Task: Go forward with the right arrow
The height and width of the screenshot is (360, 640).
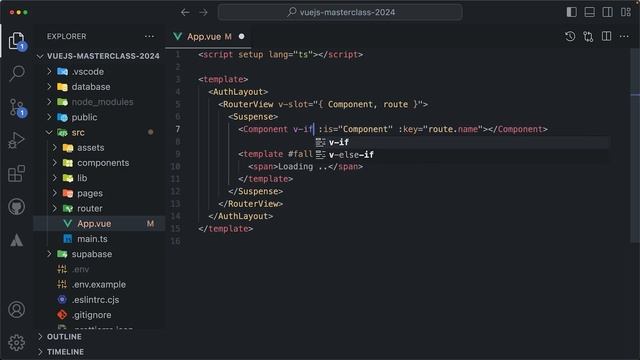Action: [x=203, y=12]
